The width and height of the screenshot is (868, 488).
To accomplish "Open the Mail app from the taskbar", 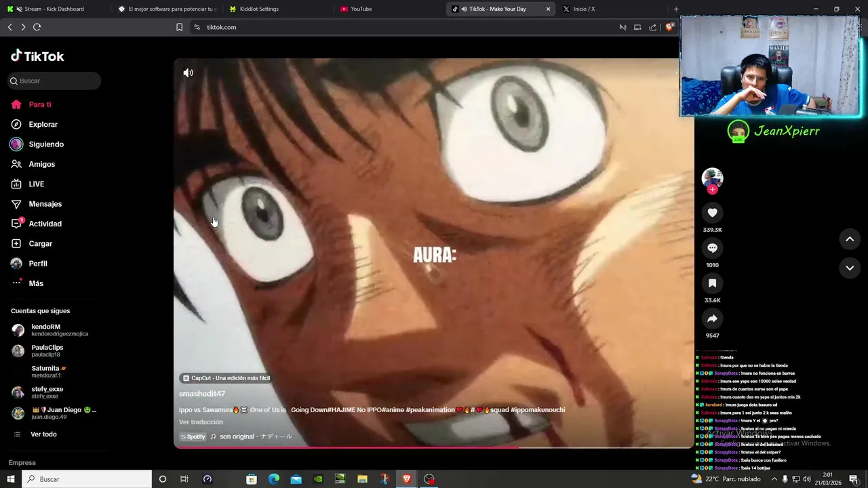I will pos(296,479).
